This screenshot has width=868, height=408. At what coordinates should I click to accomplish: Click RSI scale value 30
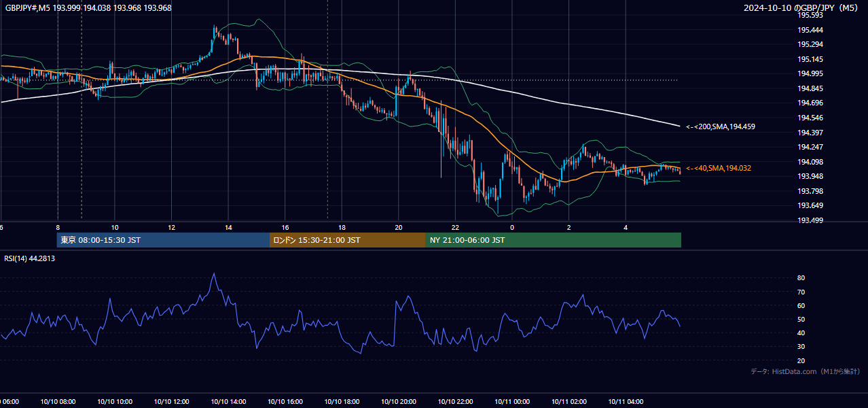pos(801,347)
